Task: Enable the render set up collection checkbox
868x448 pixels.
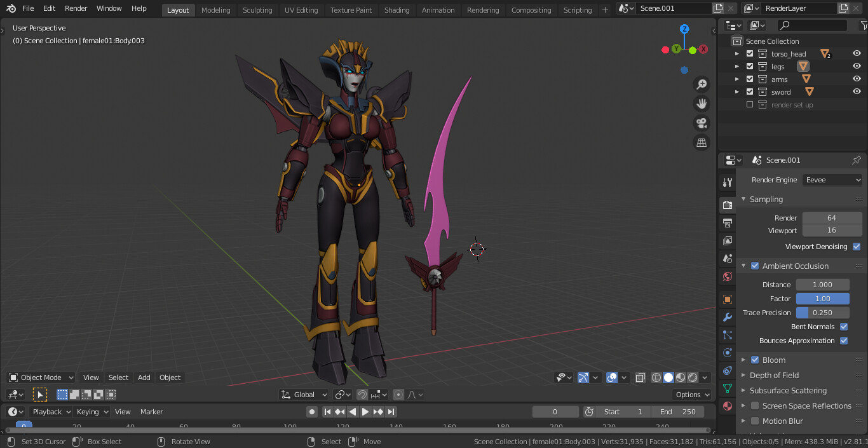Action: (x=750, y=105)
